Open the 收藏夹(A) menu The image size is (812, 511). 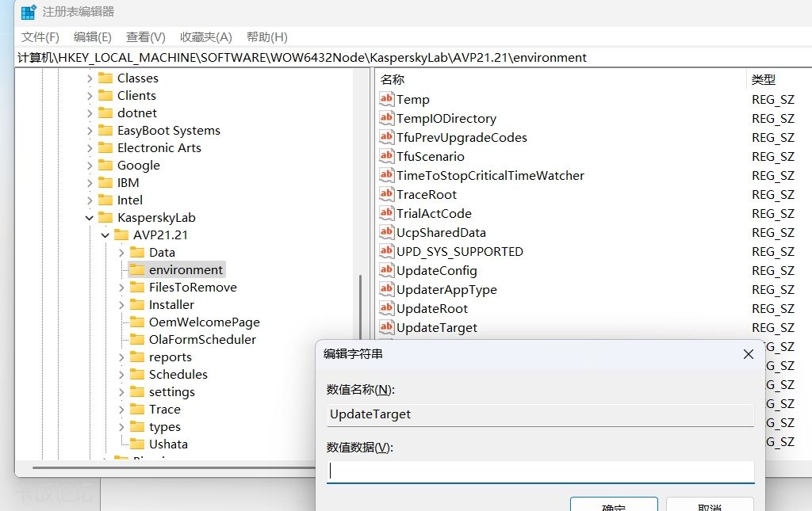pos(206,37)
